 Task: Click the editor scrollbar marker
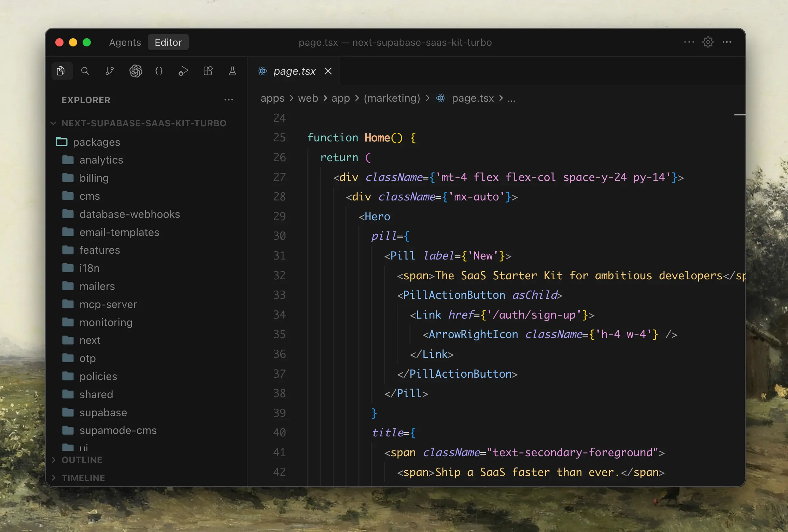point(740,115)
